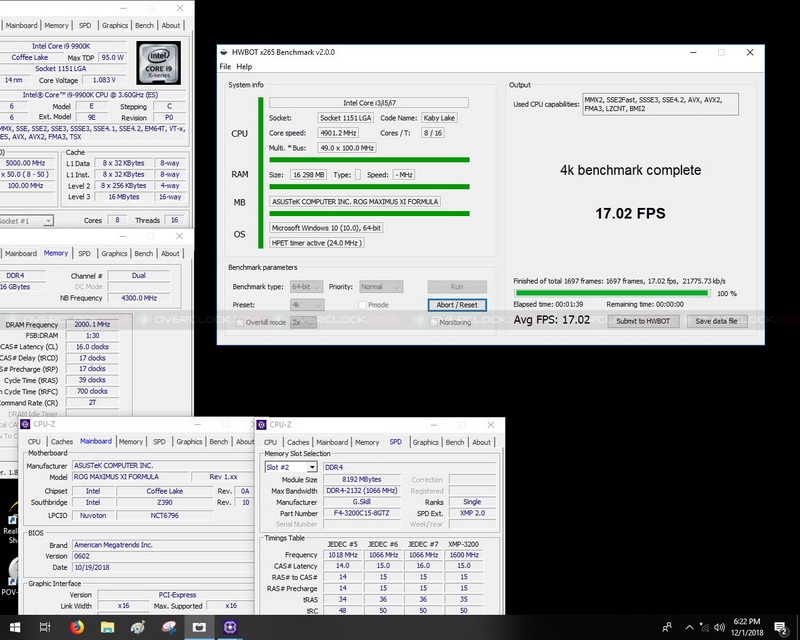Open the People icon in system tray
This screenshot has height=640, width=800.
667,627
